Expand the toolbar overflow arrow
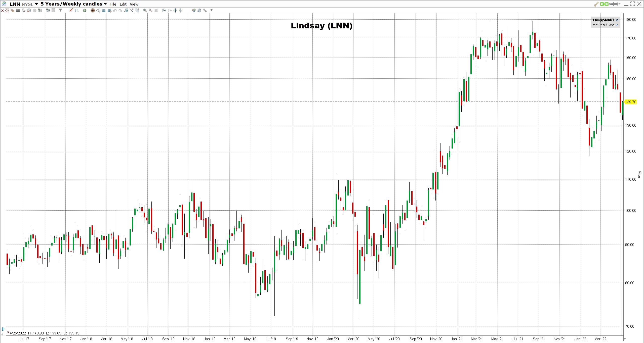644x343 pixels. pyautogui.click(x=212, y=10)
